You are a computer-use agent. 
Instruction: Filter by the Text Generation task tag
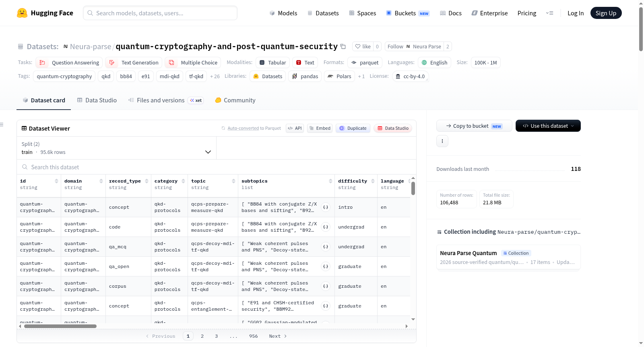click(134, 62)
